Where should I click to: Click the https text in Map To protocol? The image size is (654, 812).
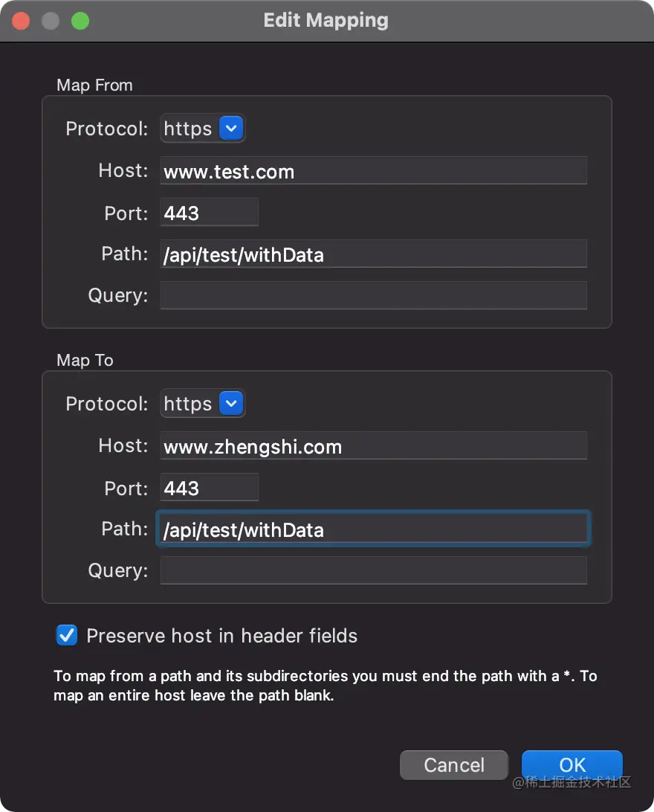pos(188,404)
